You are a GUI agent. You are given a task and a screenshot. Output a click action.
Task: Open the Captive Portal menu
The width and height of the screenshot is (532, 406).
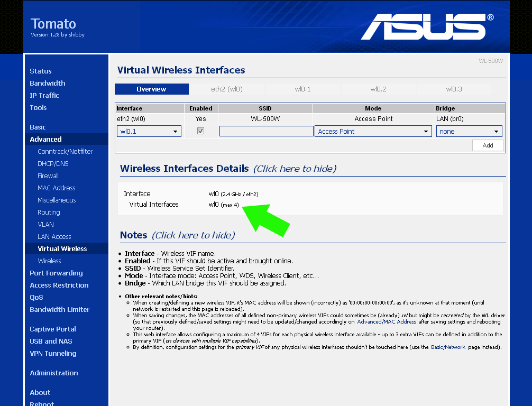53,329
